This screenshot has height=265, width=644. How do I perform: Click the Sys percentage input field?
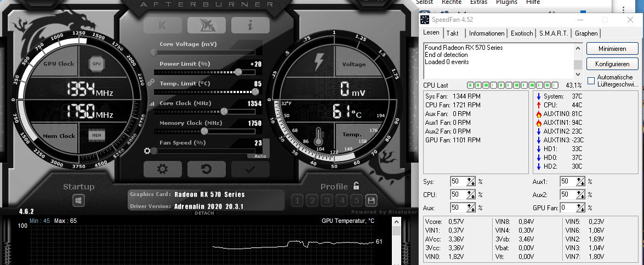(458, 181)
